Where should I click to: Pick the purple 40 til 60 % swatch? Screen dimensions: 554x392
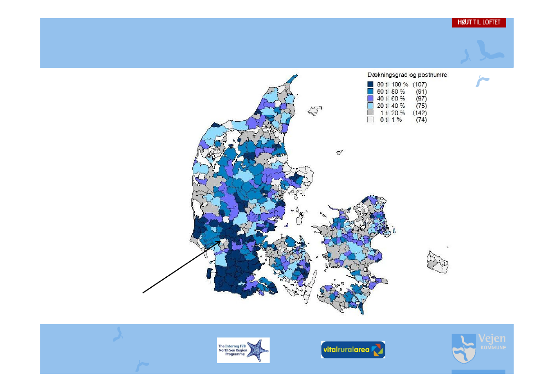point(371,98)
